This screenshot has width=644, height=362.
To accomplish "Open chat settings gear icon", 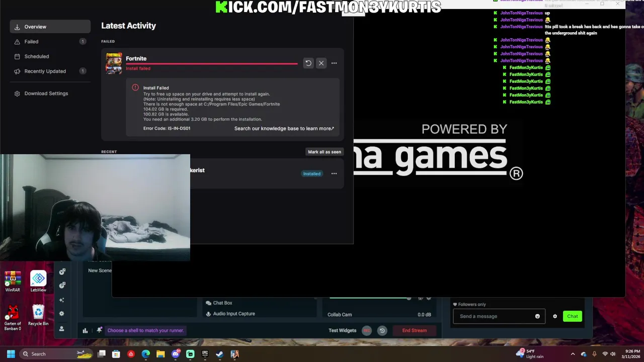I will (555, 316).
